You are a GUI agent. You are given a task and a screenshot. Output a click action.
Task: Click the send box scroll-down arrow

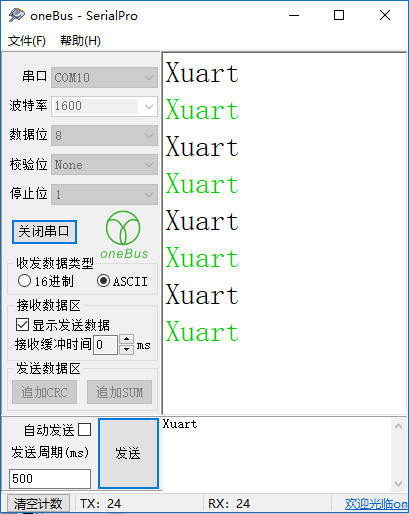(398, 483)
